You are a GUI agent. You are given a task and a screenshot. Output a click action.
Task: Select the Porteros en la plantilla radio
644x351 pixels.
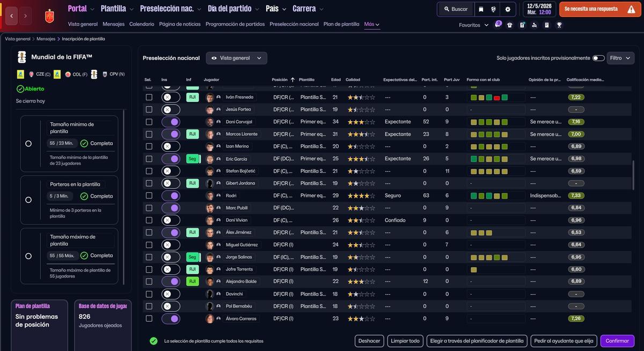pyautogui.click(x=28, y=200)
